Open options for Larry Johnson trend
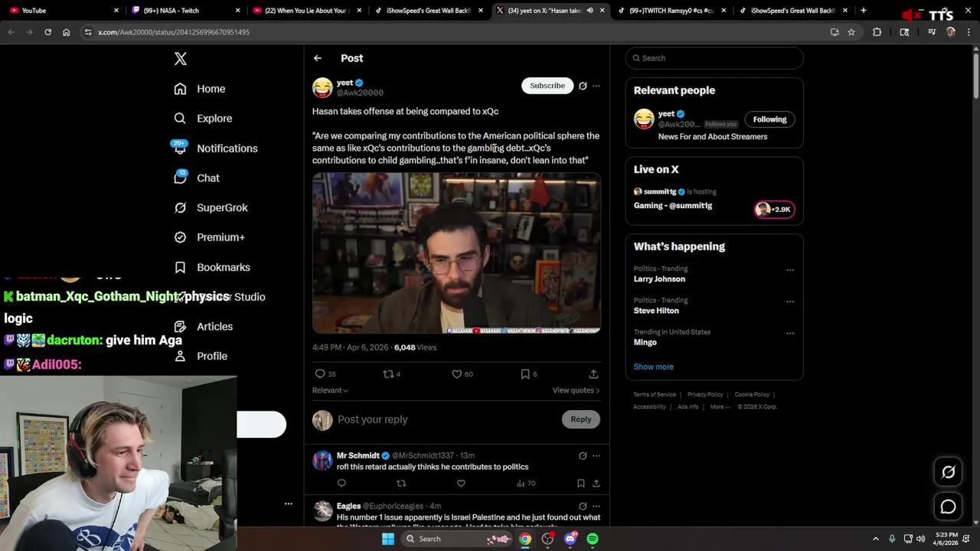 pos(790,269)
